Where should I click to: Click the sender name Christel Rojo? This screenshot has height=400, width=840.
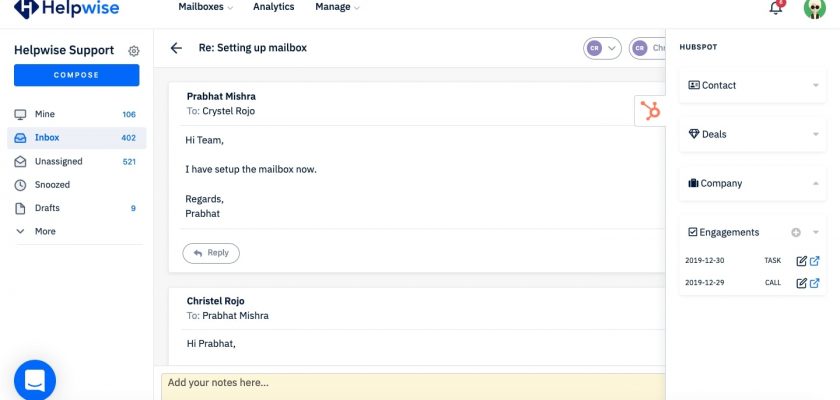click(215, 301)
